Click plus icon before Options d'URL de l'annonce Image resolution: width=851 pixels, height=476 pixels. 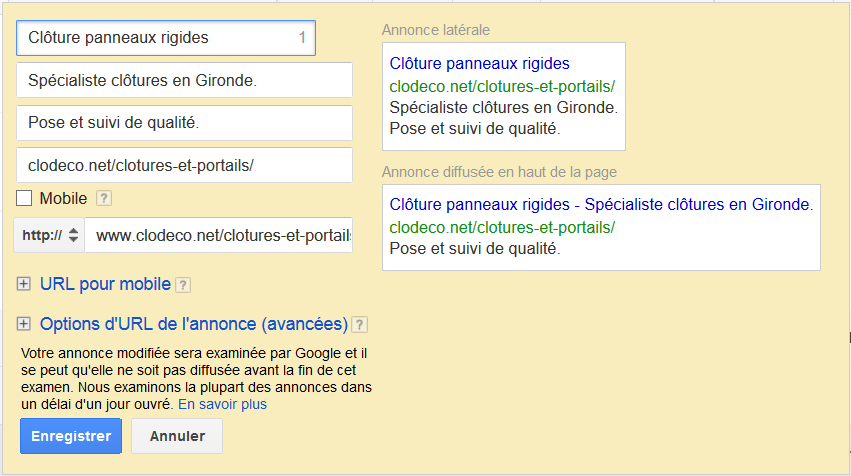tap(23, 324)
